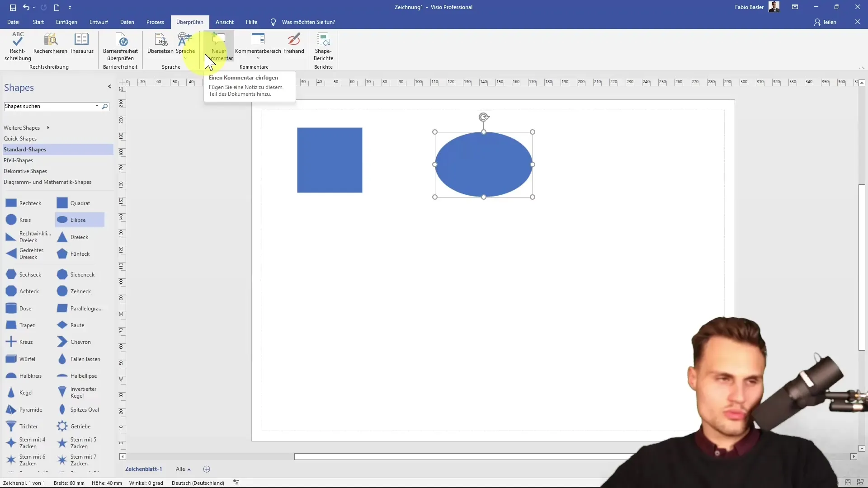Screen dimensions: 868x488
Task: Pick the Pyramide shape
Action: coord(24,410)
